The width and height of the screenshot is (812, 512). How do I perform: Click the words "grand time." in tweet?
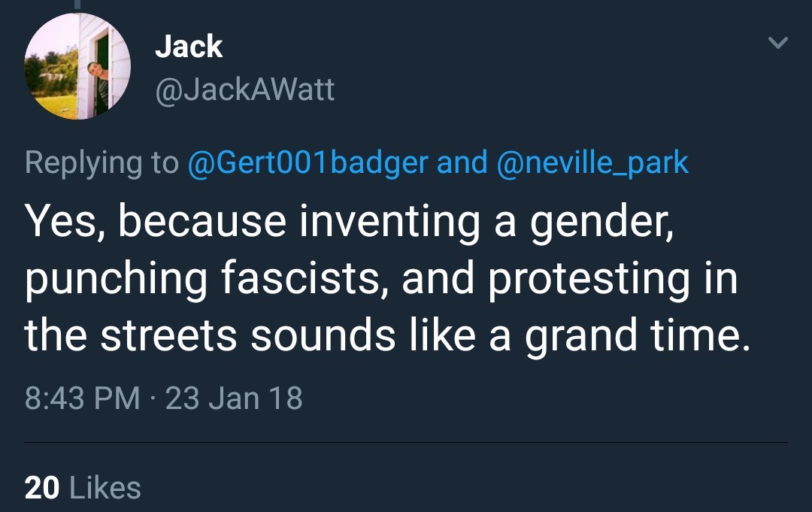click(x=638, y=337)
